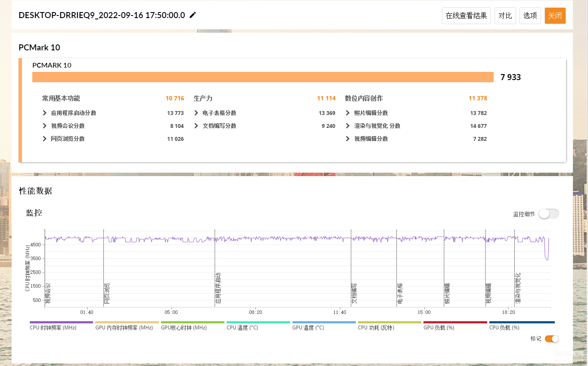588x366 pixels.
Task: Toggle CPU 温度 (°C) teal legend
Action: click(x=258, y=326)
